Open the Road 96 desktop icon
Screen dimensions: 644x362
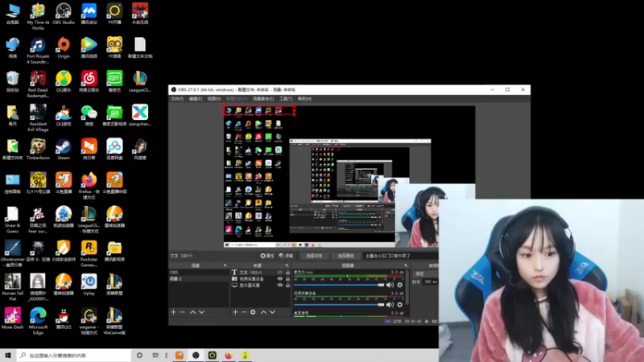click(x=38, y=183)
